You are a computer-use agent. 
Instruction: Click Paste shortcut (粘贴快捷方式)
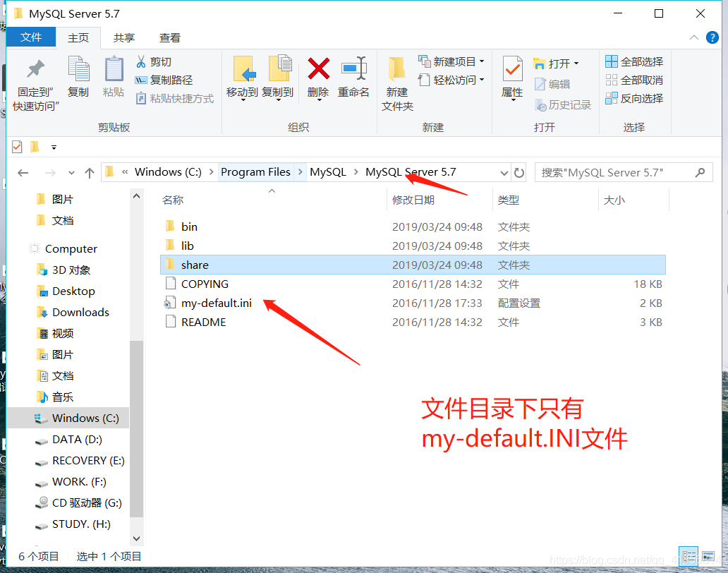click(x=174, y=99)
